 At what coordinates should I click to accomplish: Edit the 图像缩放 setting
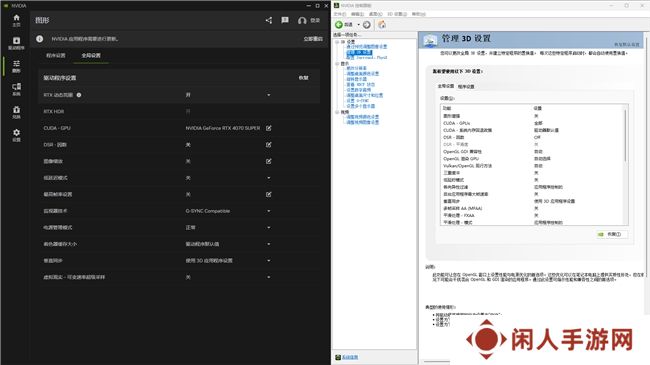[x=269, y=161]
